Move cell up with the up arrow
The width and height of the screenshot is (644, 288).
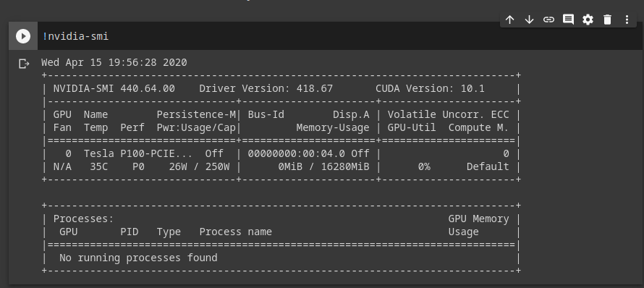(x=509, y=20)
